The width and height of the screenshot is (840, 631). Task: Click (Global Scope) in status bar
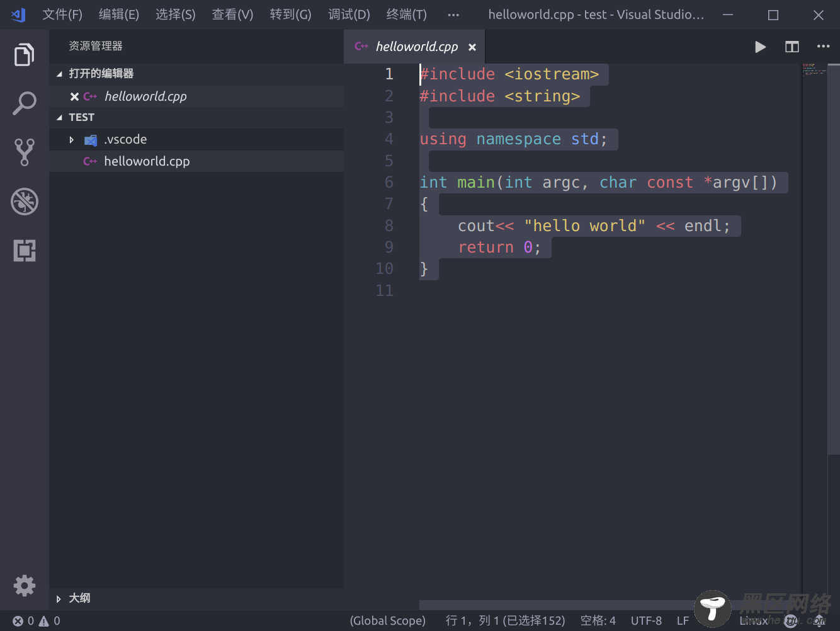point(388,621)
